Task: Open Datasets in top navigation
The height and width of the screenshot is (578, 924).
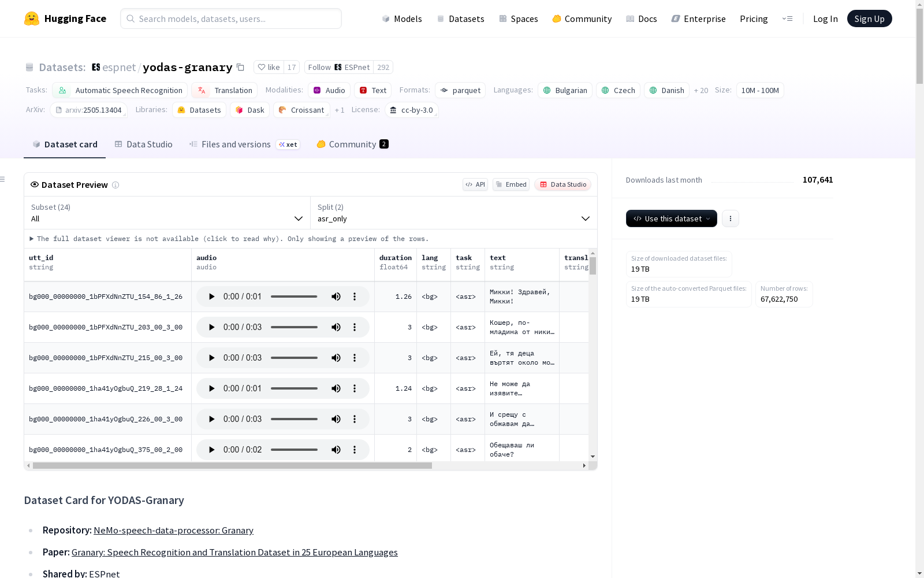Action: coord(461,18)
